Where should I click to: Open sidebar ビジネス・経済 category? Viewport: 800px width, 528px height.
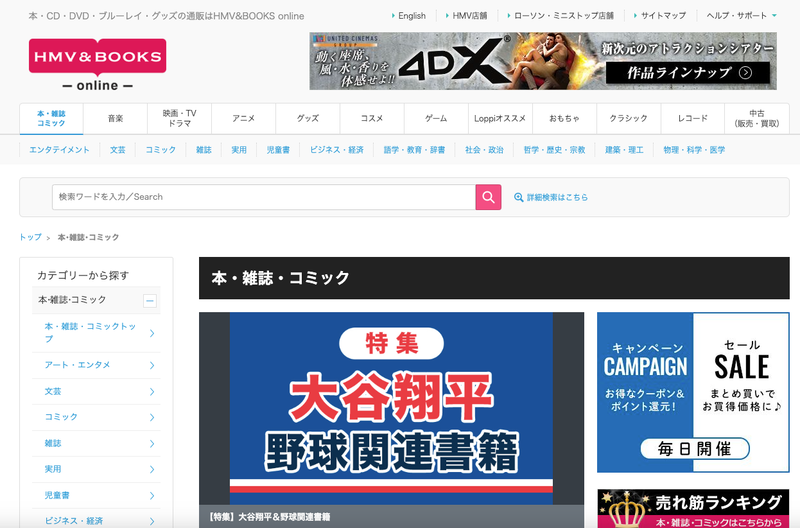[73, 521]
